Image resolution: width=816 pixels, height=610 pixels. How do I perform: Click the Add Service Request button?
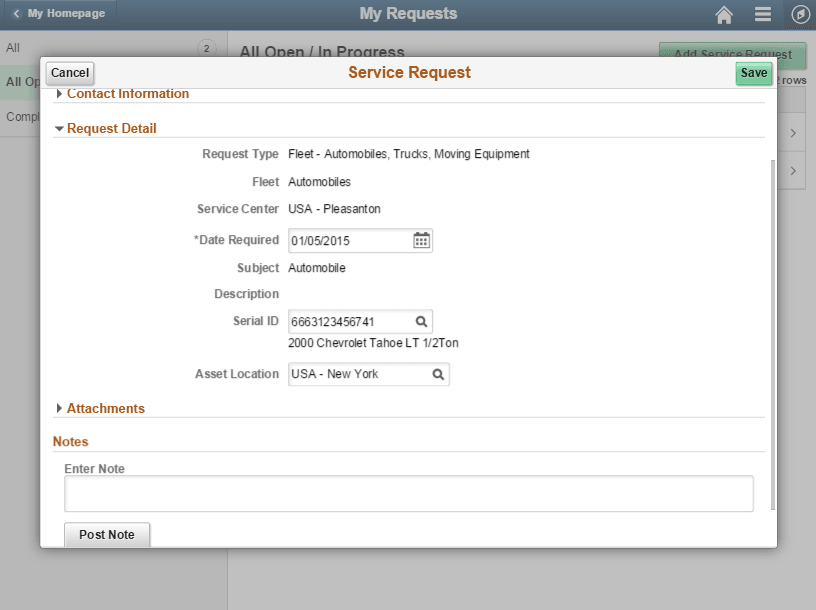coord(731,52)
